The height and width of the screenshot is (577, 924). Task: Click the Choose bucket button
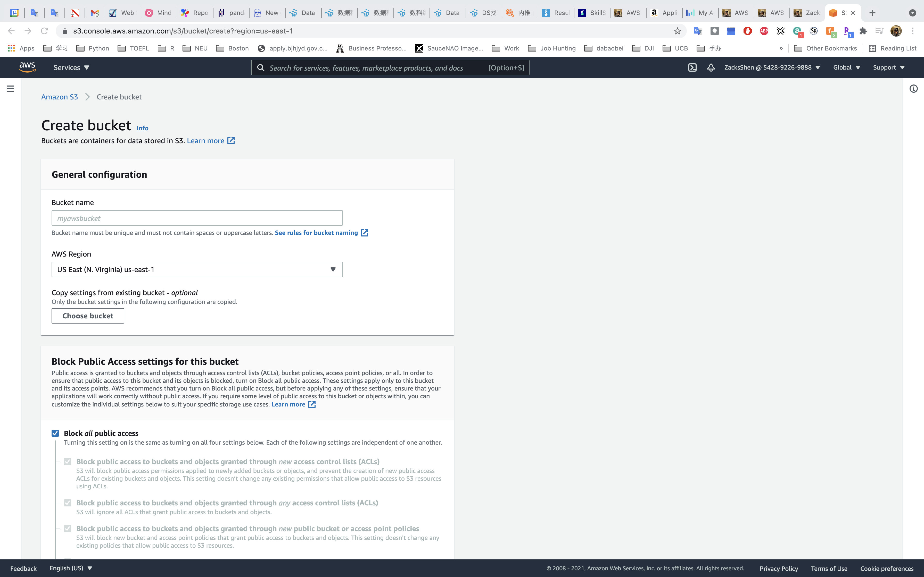[x=88, y=316]
